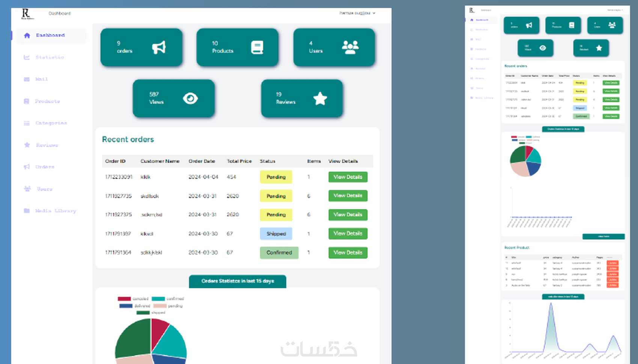Click the Total Price column header

[x=239, y=161]
